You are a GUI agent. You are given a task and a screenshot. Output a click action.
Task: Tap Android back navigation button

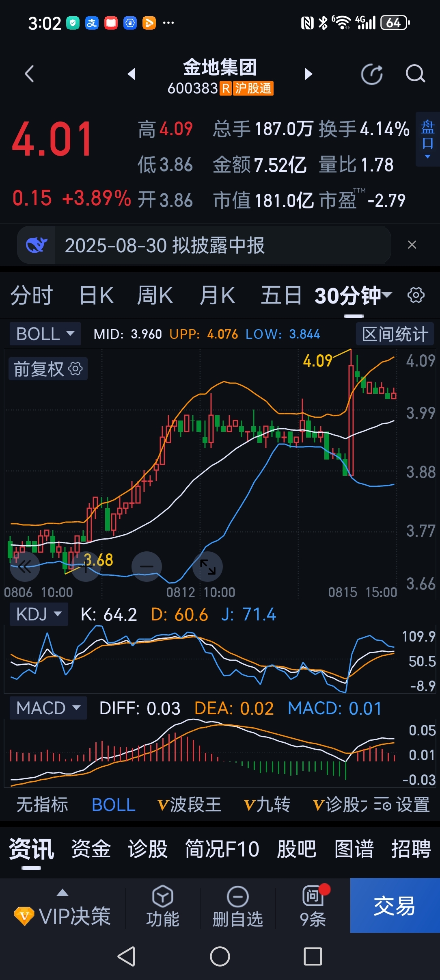click(x=126, y=956)
